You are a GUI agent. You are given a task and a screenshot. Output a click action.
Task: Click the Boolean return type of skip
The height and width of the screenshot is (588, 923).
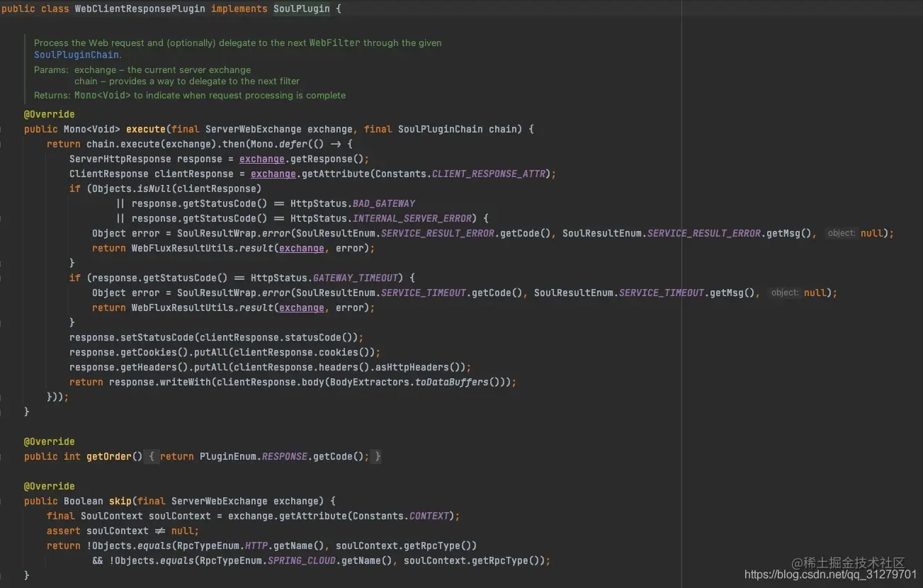[84, 501]
